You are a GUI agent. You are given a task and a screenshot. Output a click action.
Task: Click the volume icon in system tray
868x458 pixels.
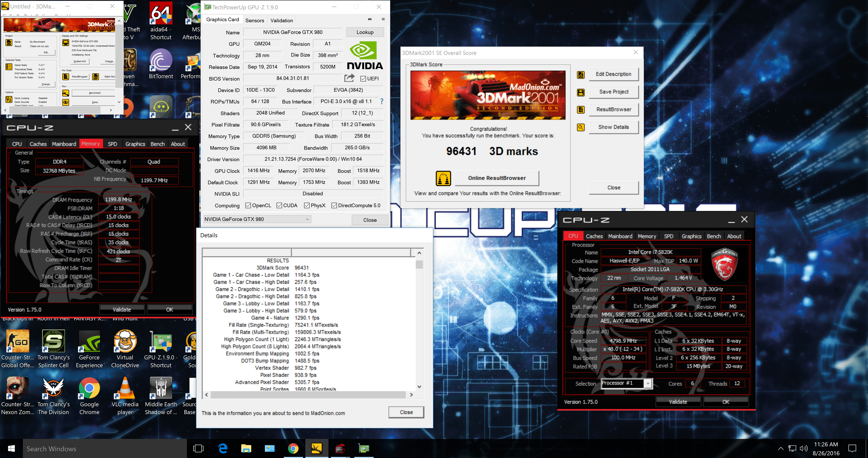click(803, 448)
